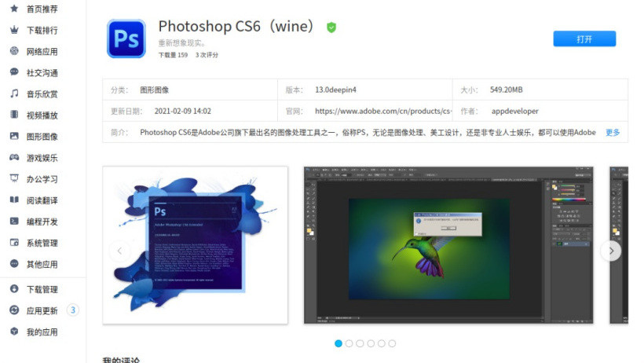This screenshot has width=644, height=363.
Task: Show next screenshot with right arrow
Action: 611,251
